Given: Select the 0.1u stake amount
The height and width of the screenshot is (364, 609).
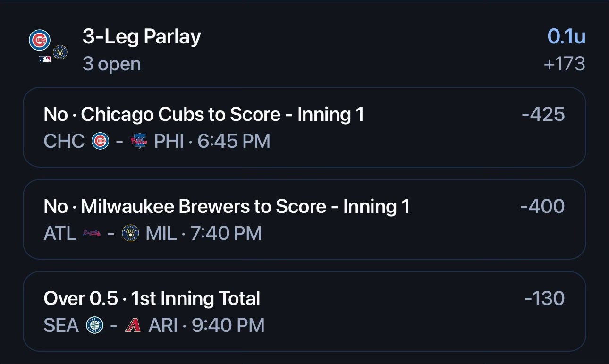Looking at the screenshot, I should point(567,37).
